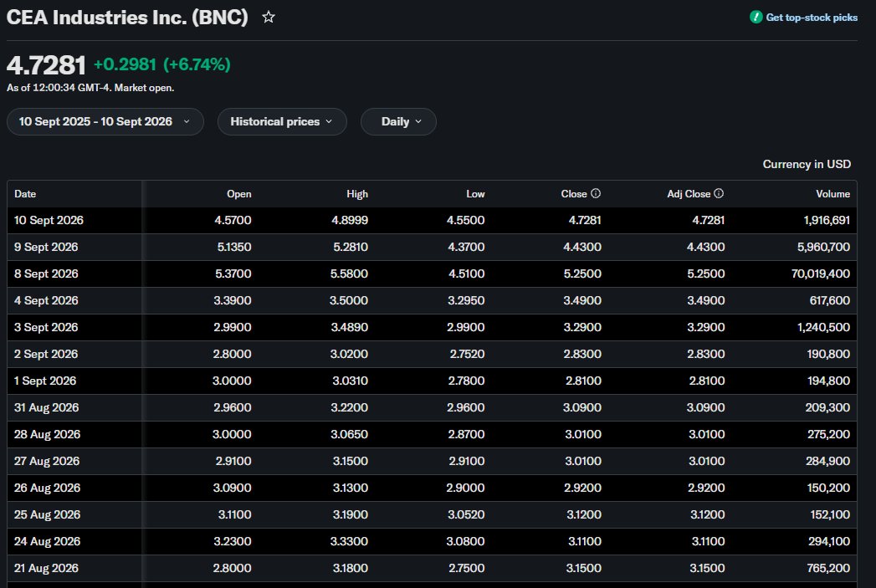Click the volume value 152,100
Image resolution: width=876 pixels, height=588 pixels.
click(x=830, y=515)
